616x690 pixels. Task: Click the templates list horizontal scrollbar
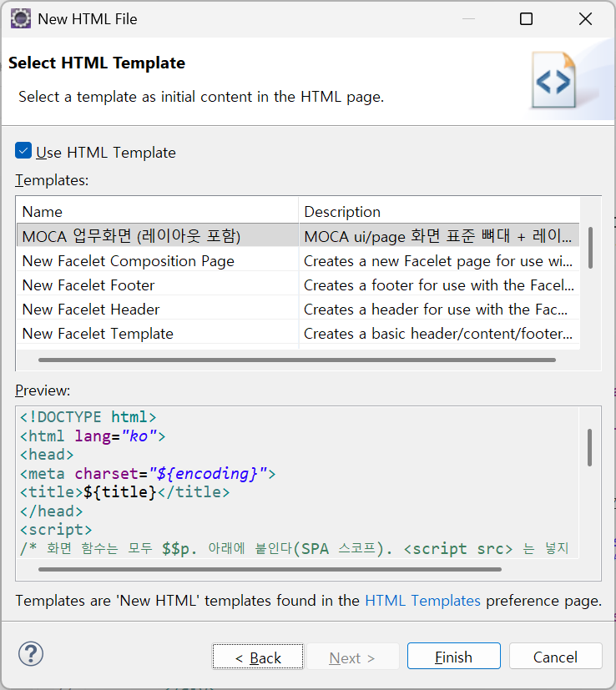point(297,360)
